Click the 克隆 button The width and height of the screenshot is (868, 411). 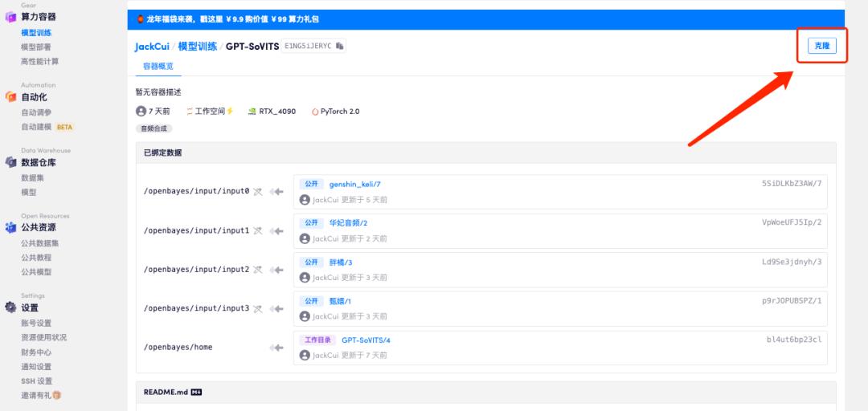[x=821, y=46]
